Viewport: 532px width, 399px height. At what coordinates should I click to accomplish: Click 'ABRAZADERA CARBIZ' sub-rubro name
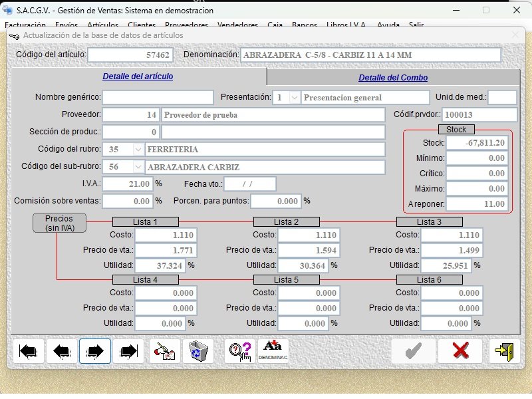coord(265,168)
